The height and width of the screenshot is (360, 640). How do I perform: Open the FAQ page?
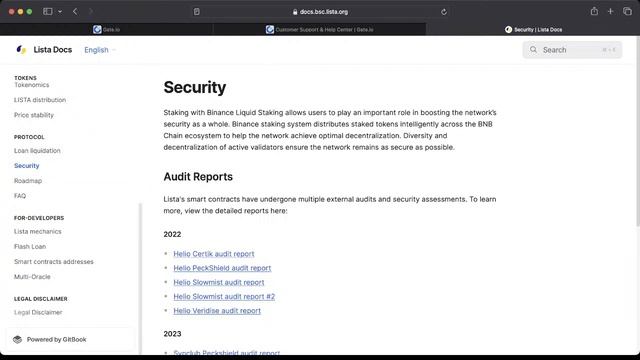[x=20, y=196]
